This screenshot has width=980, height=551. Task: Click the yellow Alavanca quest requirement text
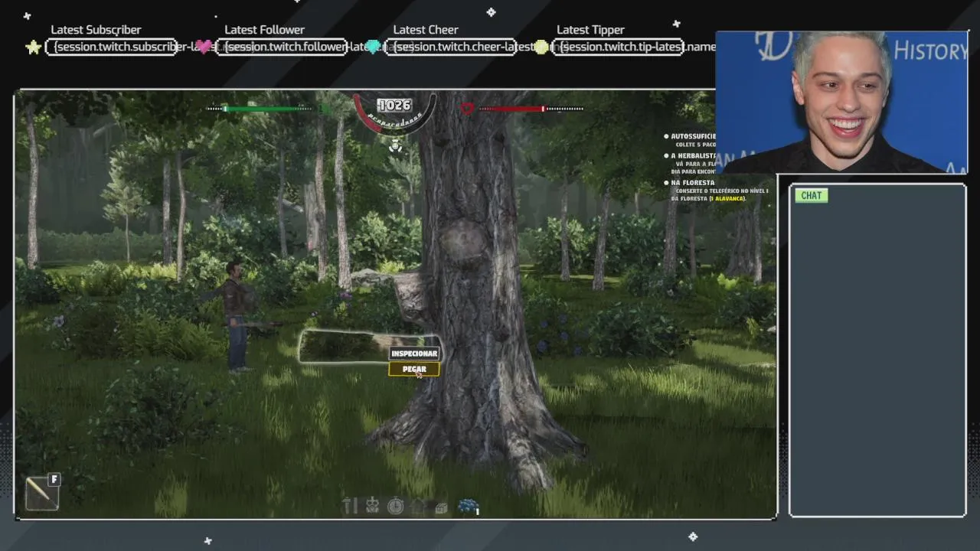pyautogui.click(x=727, y=198)
